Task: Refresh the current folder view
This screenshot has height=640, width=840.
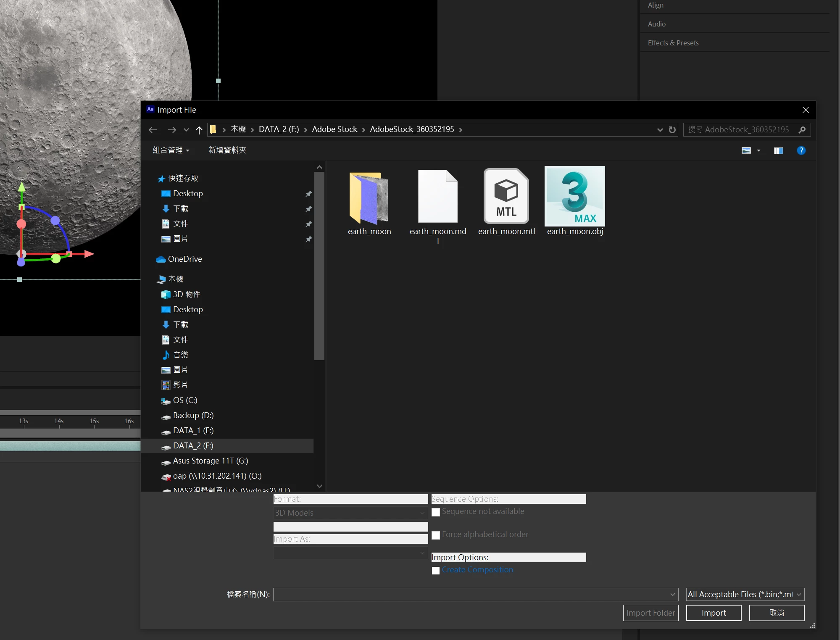Action: [672, 130]
